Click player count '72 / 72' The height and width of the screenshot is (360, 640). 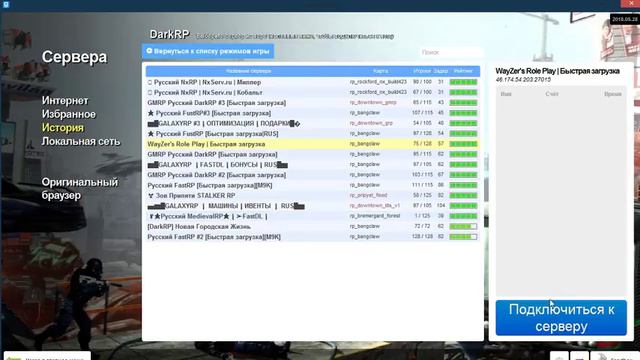tap(423, 227)
